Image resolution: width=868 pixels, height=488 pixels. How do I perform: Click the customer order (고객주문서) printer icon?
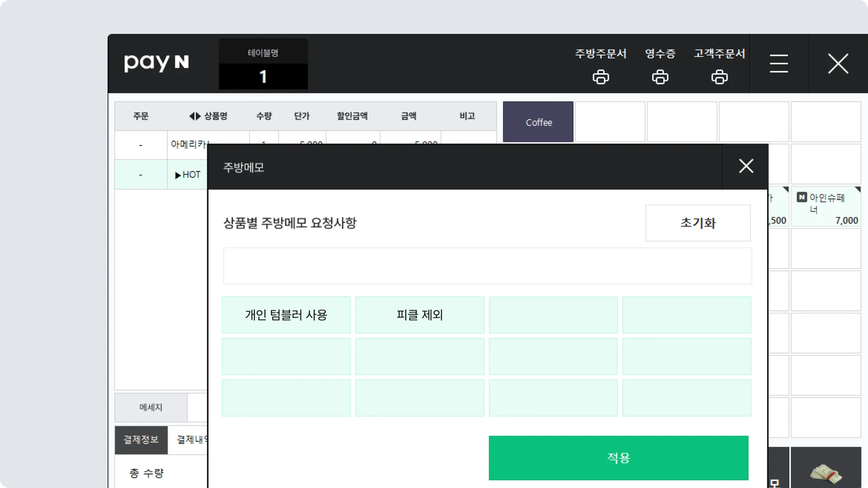719,77
